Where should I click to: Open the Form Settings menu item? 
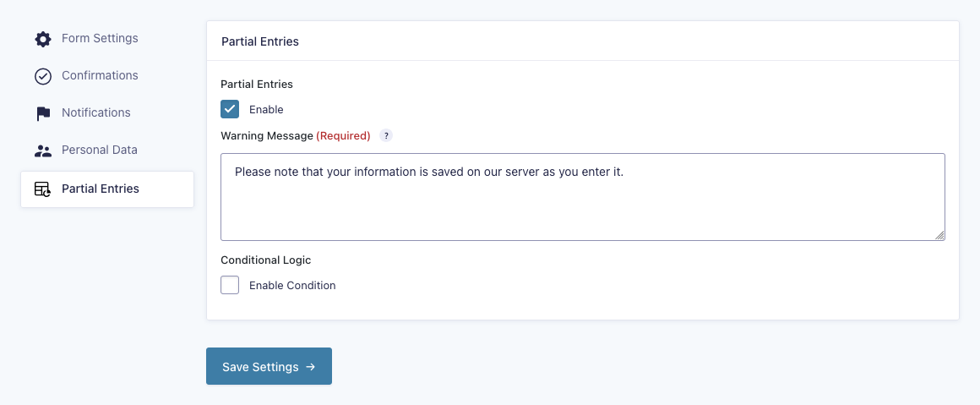tap(100, 38)
